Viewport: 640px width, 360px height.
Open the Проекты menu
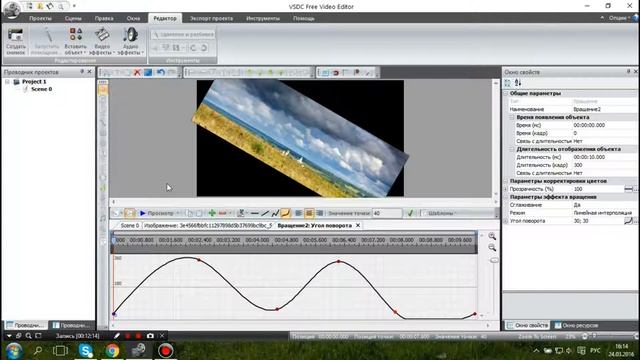tap(40, 18)
